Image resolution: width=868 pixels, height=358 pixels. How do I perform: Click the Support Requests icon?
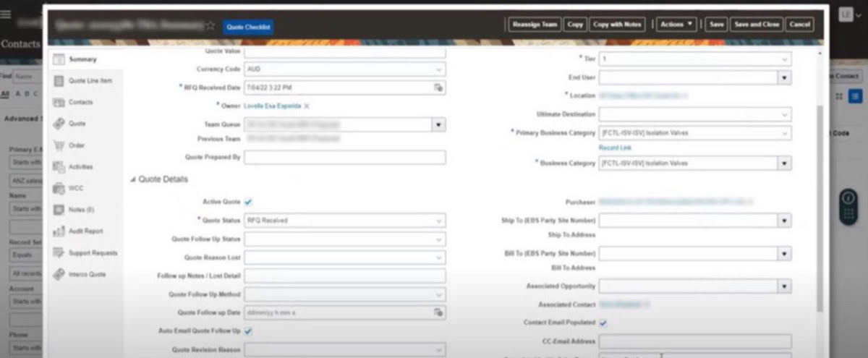click(59, 253)
